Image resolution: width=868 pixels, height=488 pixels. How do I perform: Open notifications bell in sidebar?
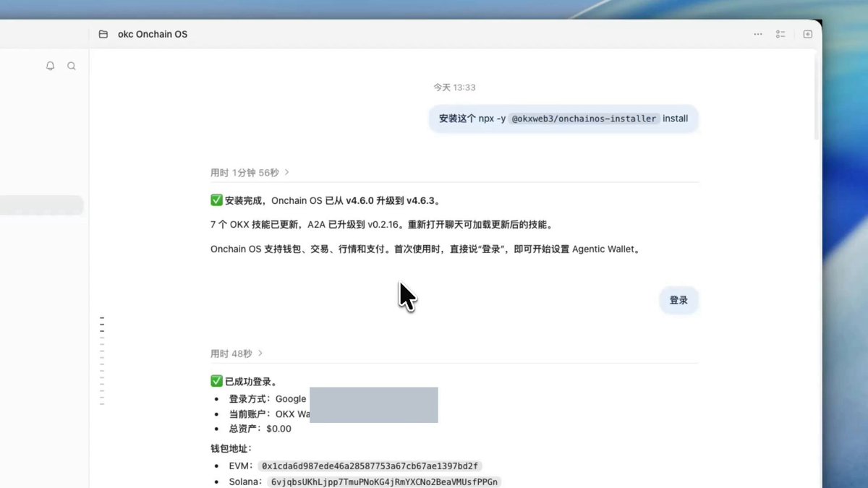coord(50,66)
